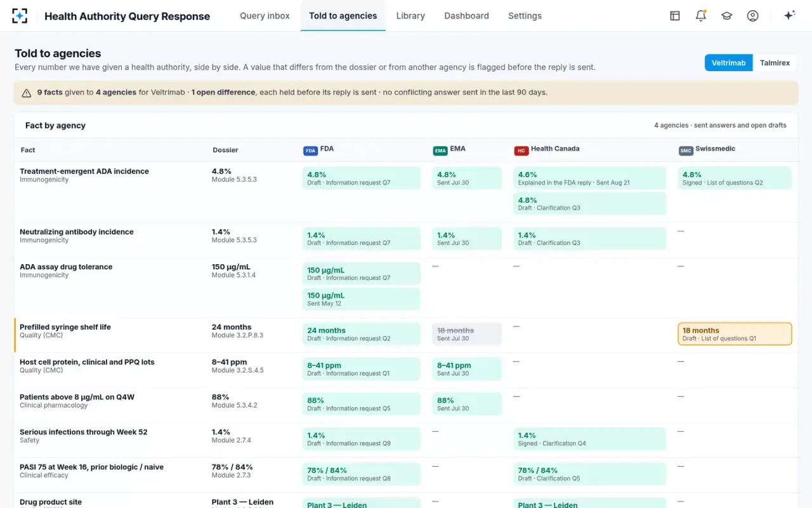This screenshot has width=812, height=508.
Task: Go to the Dashboard tab
Action: [466, 16]
